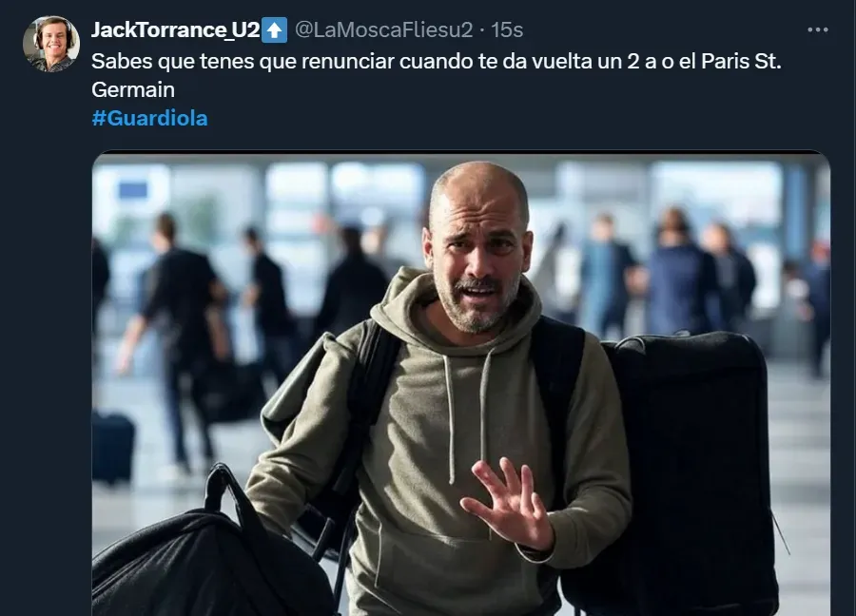Open the three-dot more options menu
856x616 pixels.
click(817, 29)
